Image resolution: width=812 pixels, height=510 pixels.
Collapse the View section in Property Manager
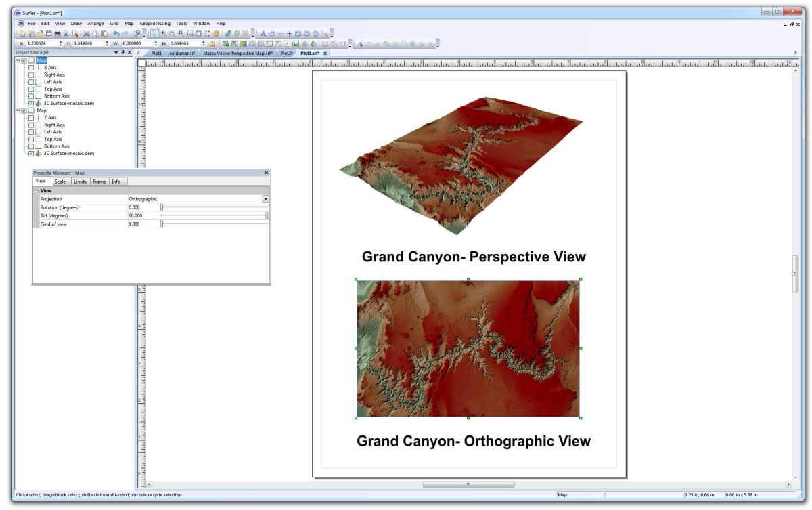(x=35, y=190)
